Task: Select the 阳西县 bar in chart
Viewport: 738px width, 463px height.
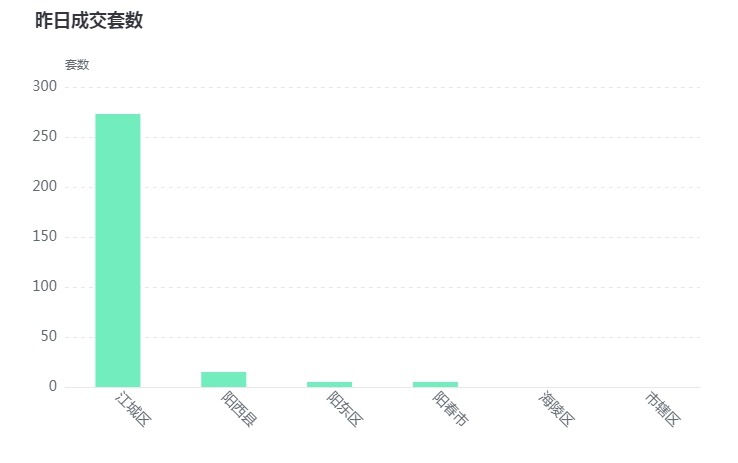Action: [224, 380]
